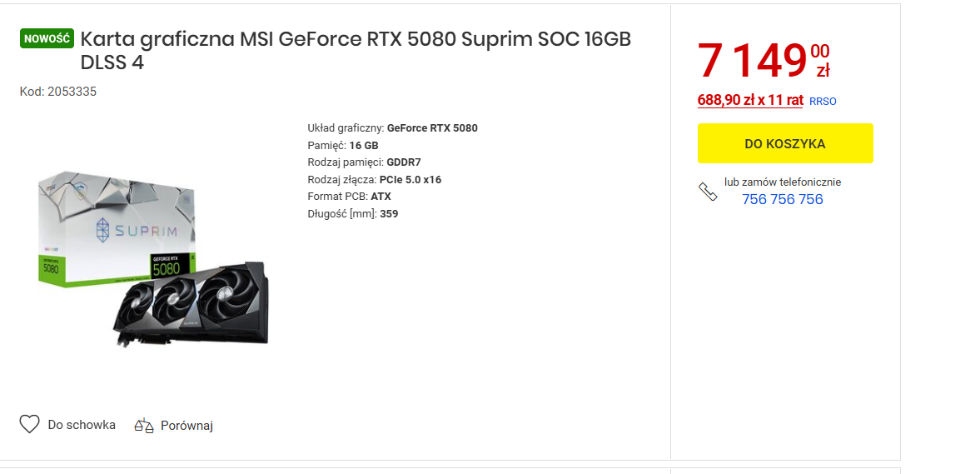
Task: Click the phone handset icon
Action: pyautogui.click(x=708, y=192)
